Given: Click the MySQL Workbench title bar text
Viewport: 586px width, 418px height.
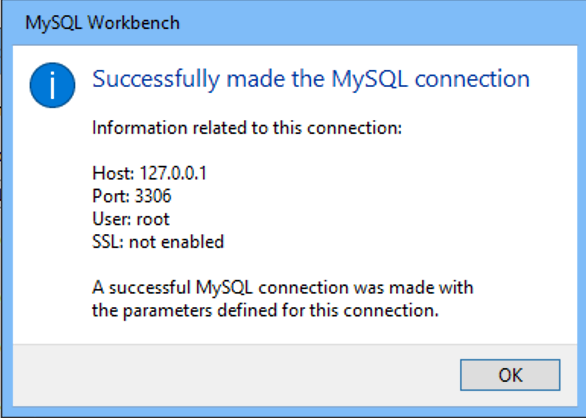Looking at the screenshot, I should pos(102,23).
